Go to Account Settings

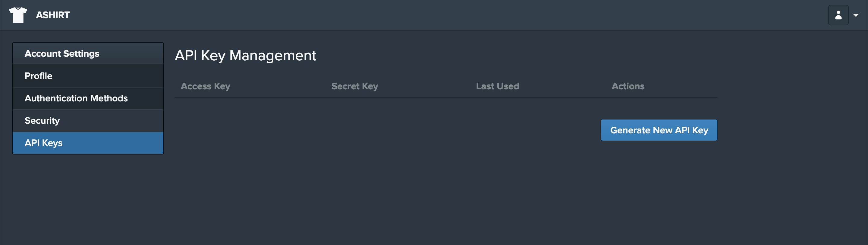(x=62, y=53)
